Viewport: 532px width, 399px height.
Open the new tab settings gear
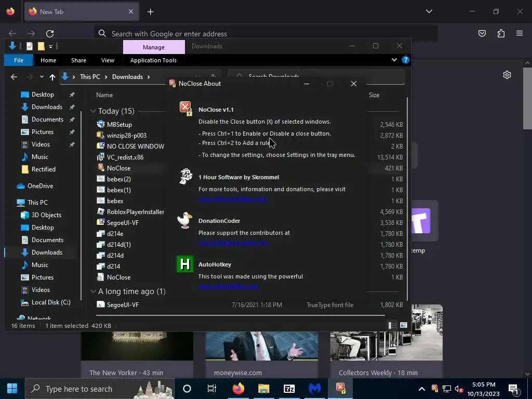click(x=507, y=75)
